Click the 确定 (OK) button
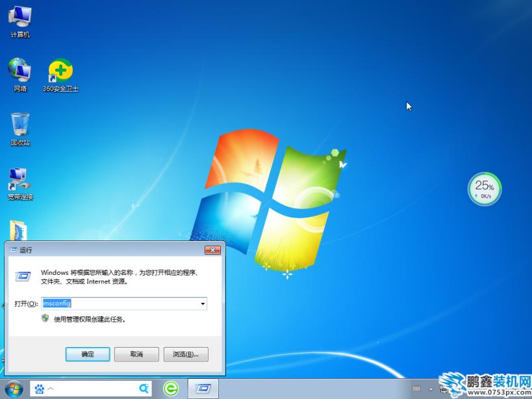This screenshot has height=399, width=532. (88, 354)
